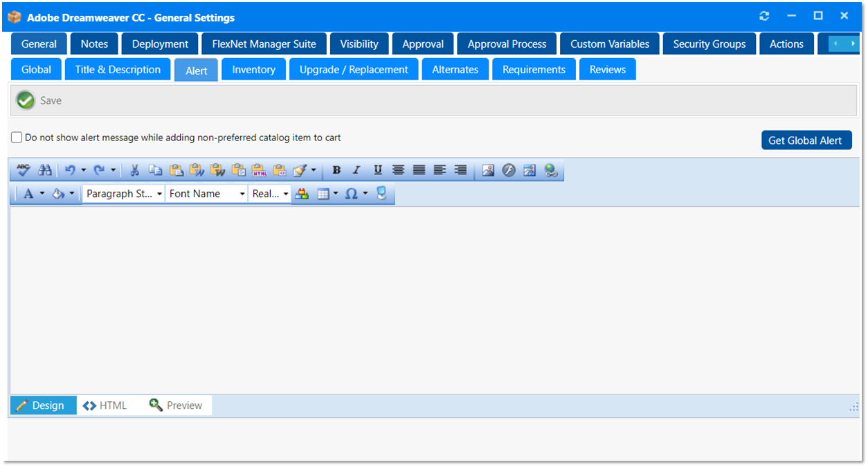Switch to the Inventory tab

[253, 69]
